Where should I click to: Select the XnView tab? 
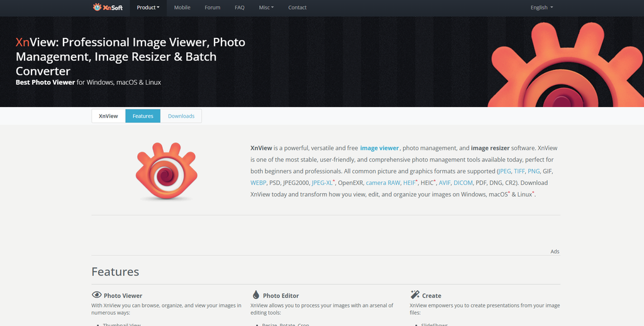tap(108, 116)
